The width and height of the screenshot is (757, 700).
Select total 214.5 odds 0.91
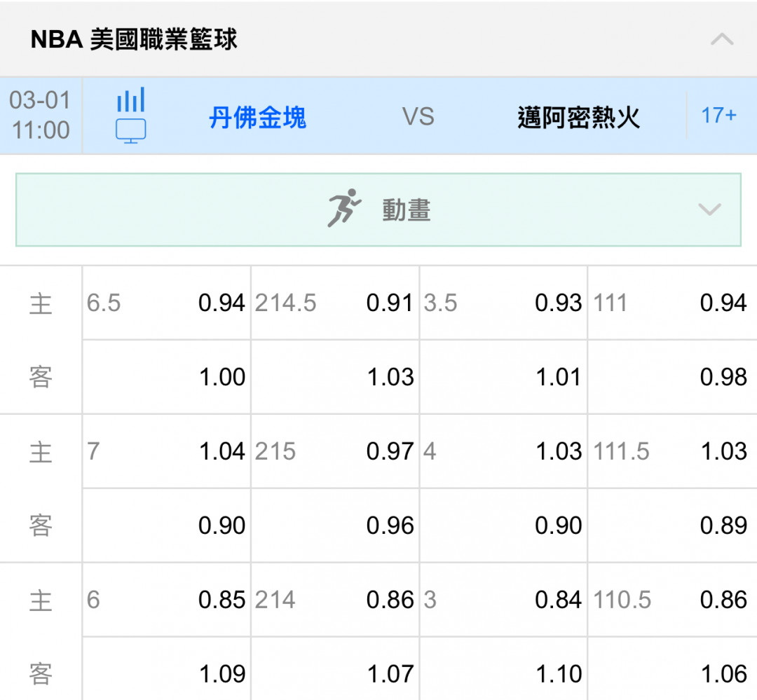tap(335, 303)
